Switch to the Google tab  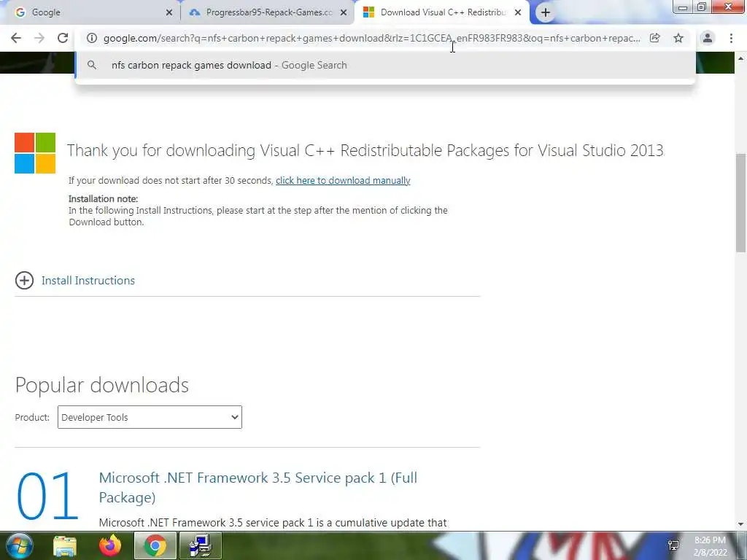90,12
